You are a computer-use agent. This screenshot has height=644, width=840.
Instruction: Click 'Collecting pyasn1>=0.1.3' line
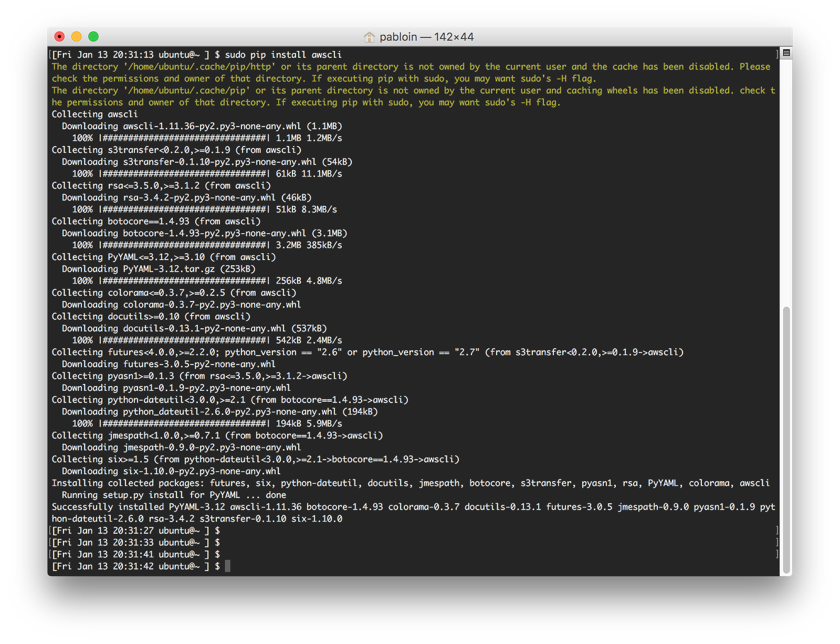(199, 376)
